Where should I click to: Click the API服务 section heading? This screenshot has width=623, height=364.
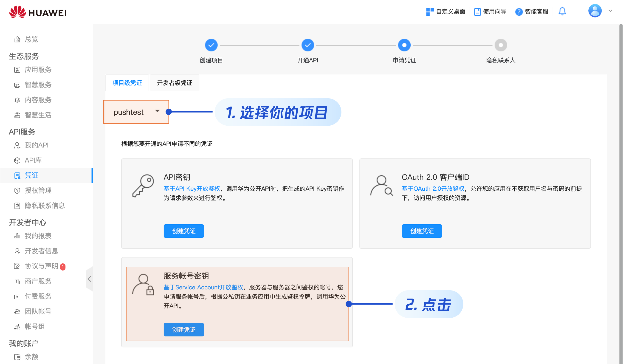[22, 132]
